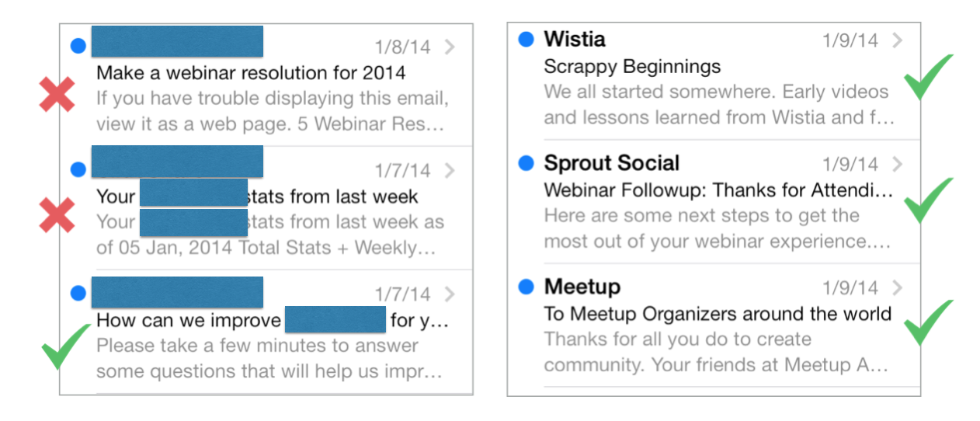
Task: Open the How can we improve survey email
Action: coord(273,320)
